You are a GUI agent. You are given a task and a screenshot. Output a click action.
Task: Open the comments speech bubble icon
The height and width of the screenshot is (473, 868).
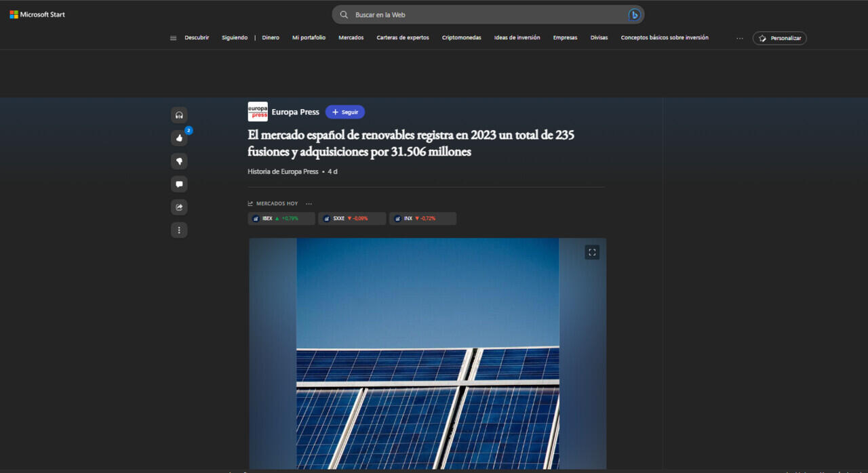pyautogui.click(x=179, y=184)
